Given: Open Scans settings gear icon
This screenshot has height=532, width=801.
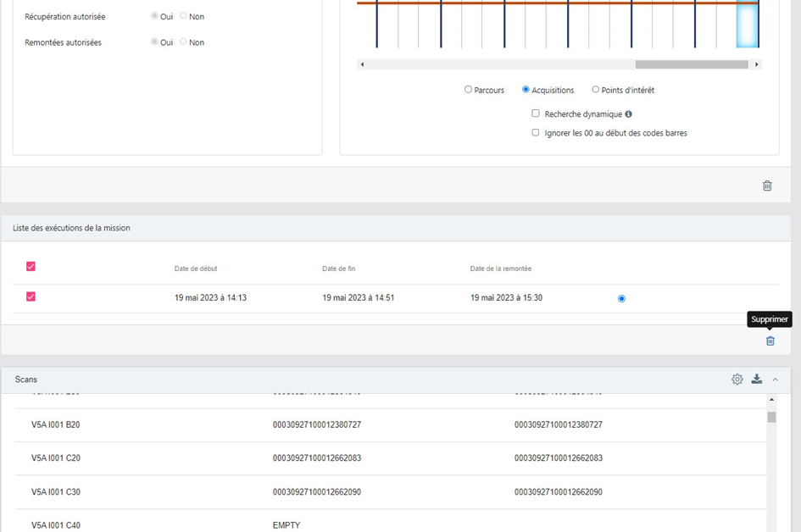Looking at the screenshot, I should click(737, 380).
